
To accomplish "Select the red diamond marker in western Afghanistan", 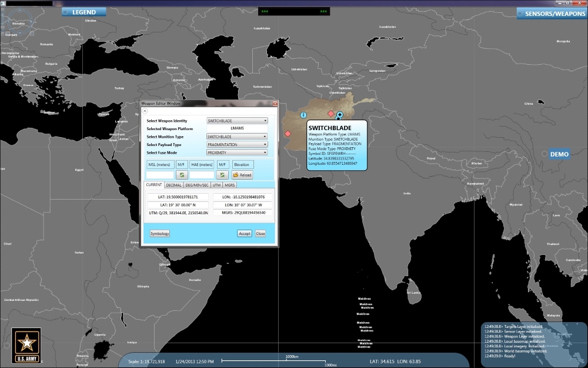I will click(288, 133).
